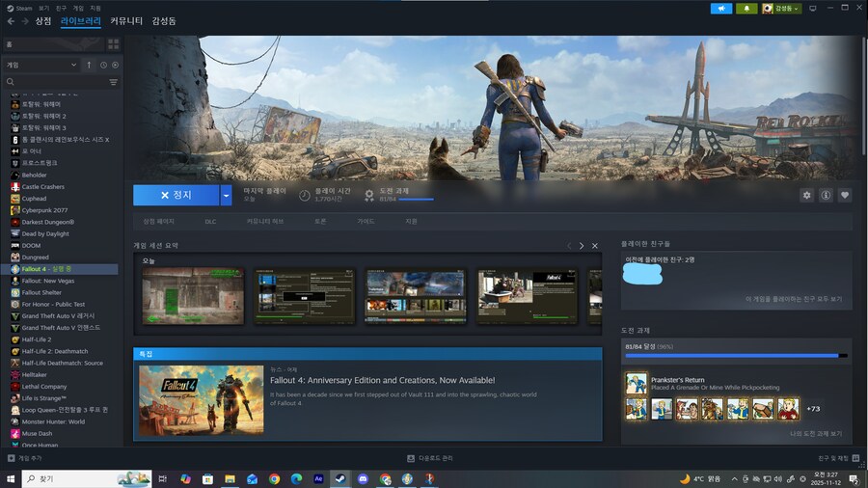Add Fallout 4 to favorites heart
The width and height of the screenshot is (868, 488).
coord(845,195)
